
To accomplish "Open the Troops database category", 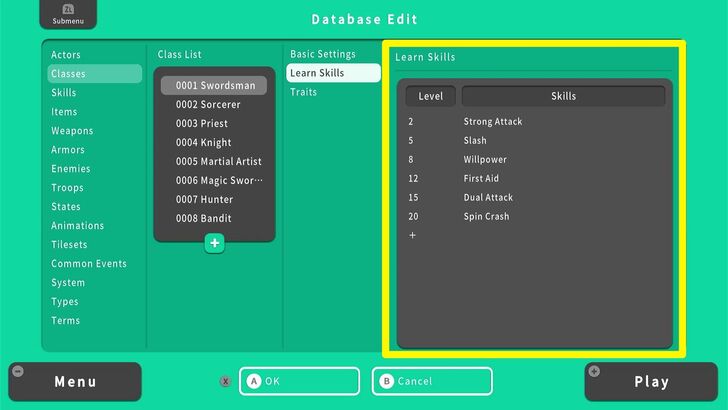I will click(67, 188).
